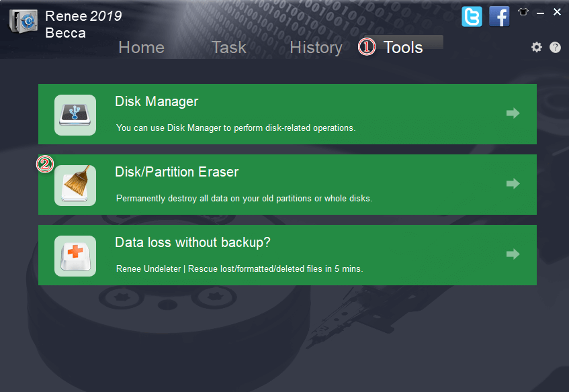Launch Disk/Partition Eraser by its title
The height and width of the screenshot is (392, 569).
[x=177, y=173]
